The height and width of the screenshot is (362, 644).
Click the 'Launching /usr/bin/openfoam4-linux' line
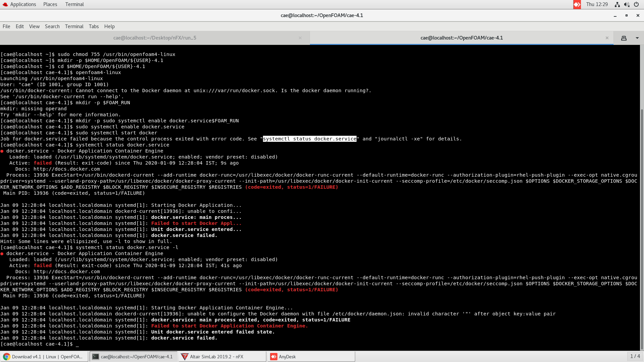tap(52, 78)
